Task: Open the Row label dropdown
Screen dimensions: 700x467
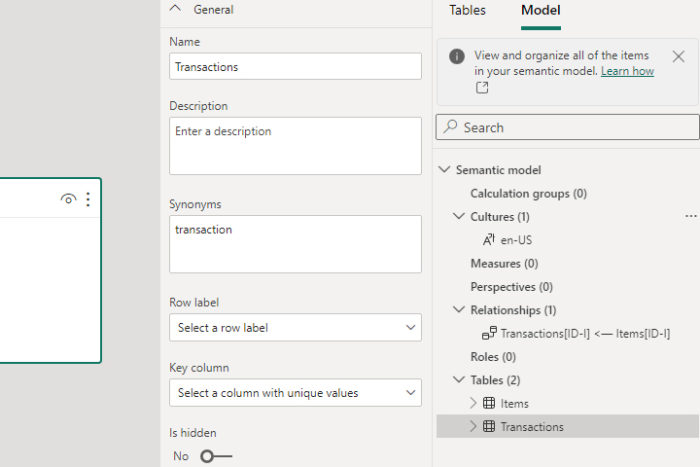Action: click(x=295, y=328)
